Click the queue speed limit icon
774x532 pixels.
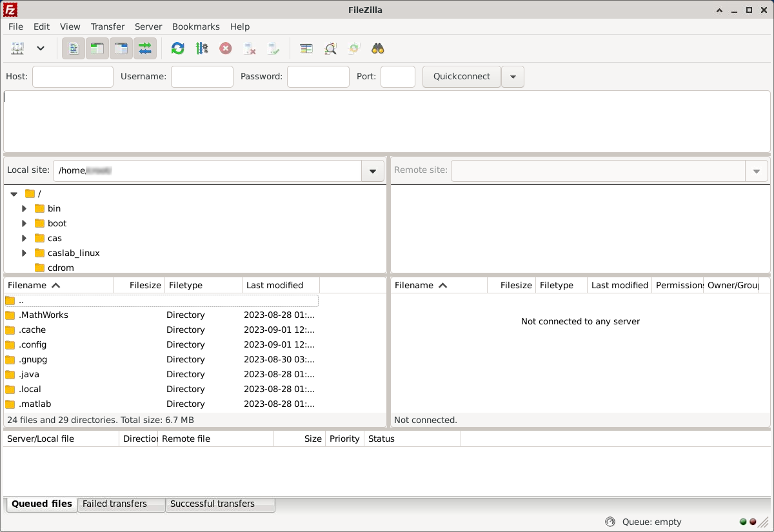point(610,522)
